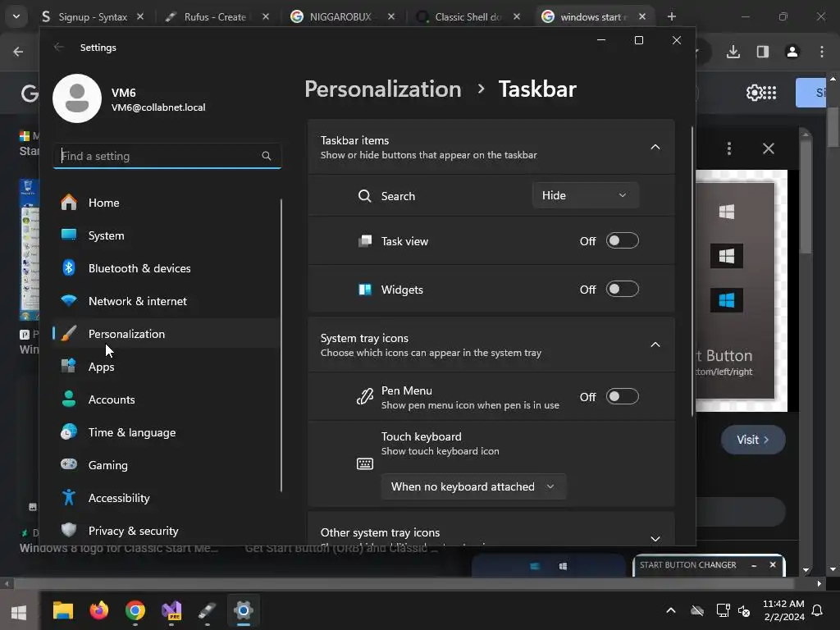Open the Search Hide dropdown

(585, 195)
